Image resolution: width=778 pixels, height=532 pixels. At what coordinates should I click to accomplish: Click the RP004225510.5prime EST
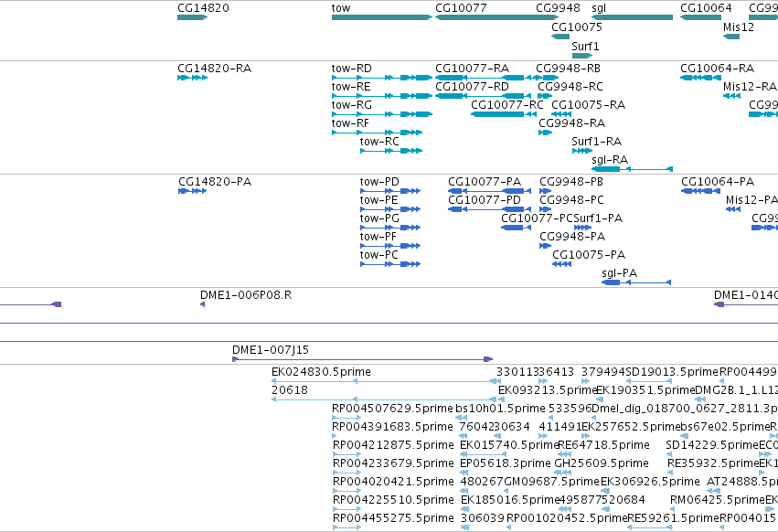(x=346, y=509)
